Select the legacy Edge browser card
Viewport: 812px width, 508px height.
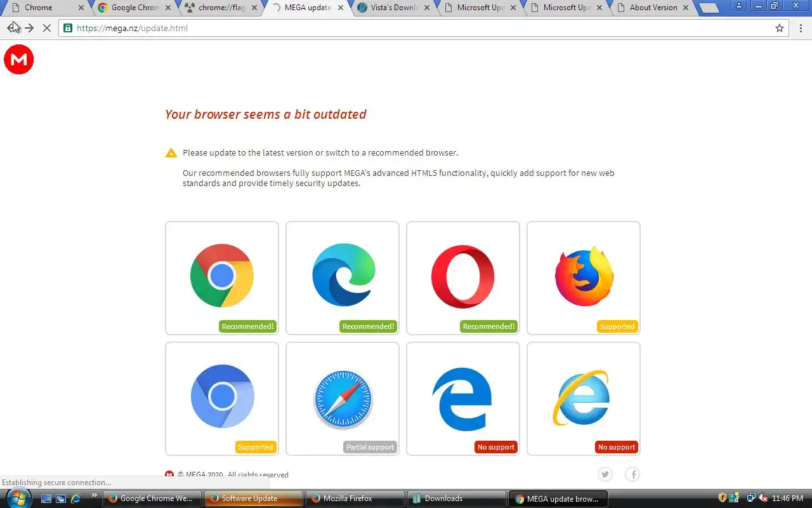463,399
